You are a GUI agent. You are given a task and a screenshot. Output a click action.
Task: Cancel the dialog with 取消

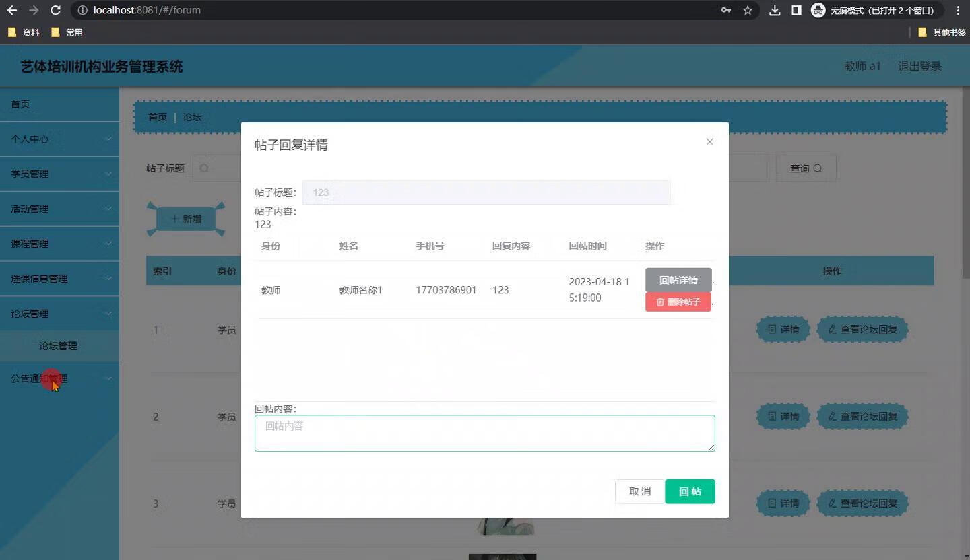pos(640,491)
